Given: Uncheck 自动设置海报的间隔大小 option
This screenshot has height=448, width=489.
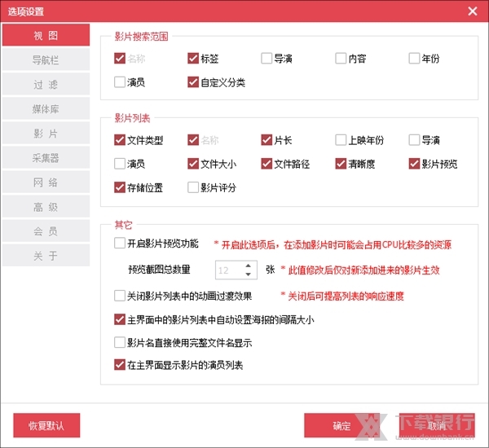Looking at the screenshot, I should (120, 319).
